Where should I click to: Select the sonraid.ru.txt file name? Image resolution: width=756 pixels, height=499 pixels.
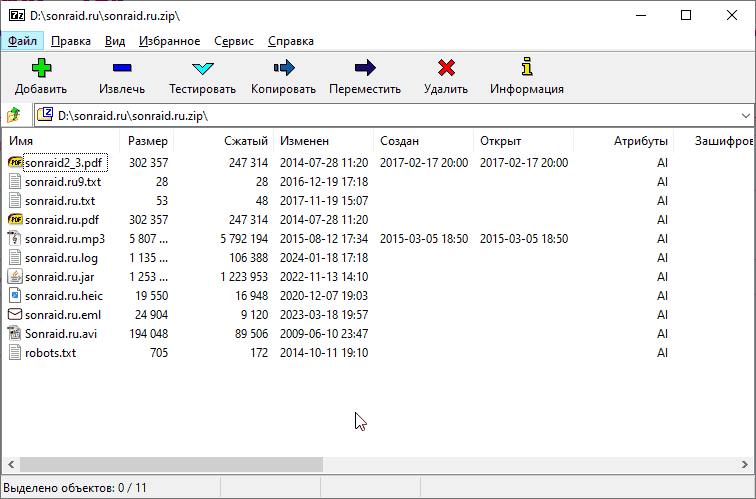(60, 201)
